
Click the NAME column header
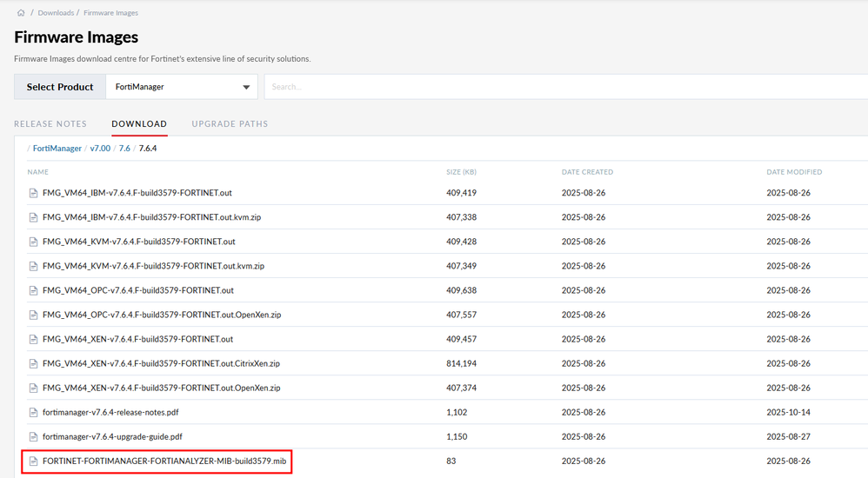(38, 172)
